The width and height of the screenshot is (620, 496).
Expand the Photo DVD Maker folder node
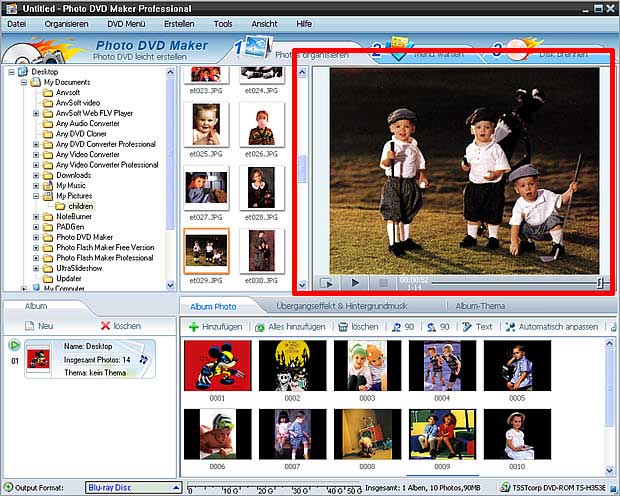(x=36, y=237)
